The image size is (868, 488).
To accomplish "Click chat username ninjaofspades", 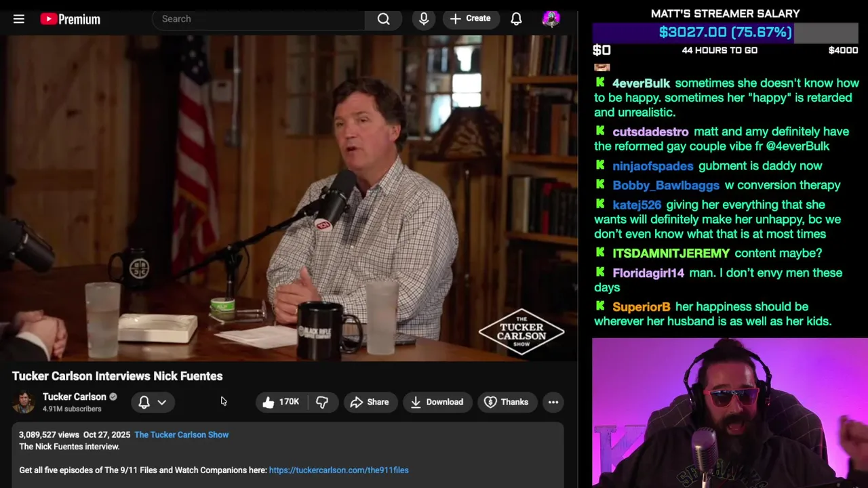I will [x=652, y=166].
